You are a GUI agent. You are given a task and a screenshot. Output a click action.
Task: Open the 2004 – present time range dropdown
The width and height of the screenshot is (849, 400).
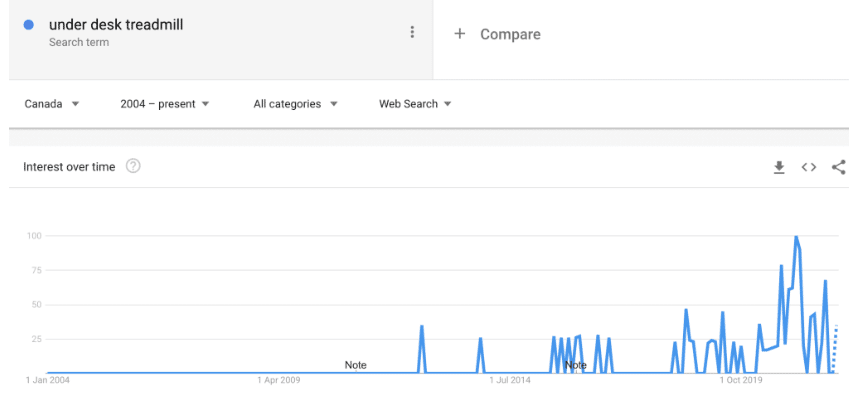(x=165, y=104)
